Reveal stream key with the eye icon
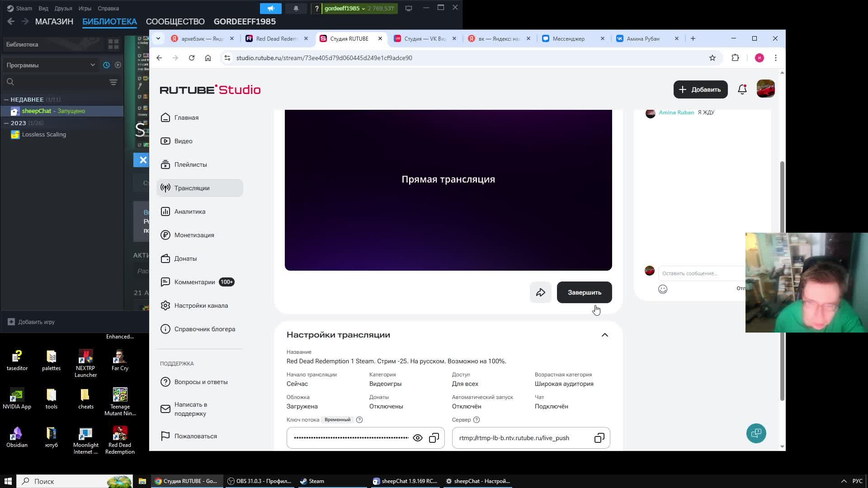868x488 pixels. tap(418, 438)
